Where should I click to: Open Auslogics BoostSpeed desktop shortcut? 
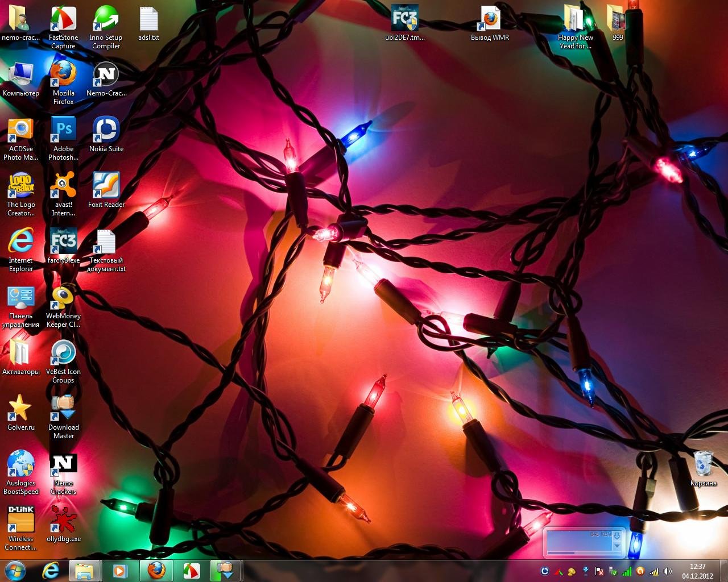(21, 473)
